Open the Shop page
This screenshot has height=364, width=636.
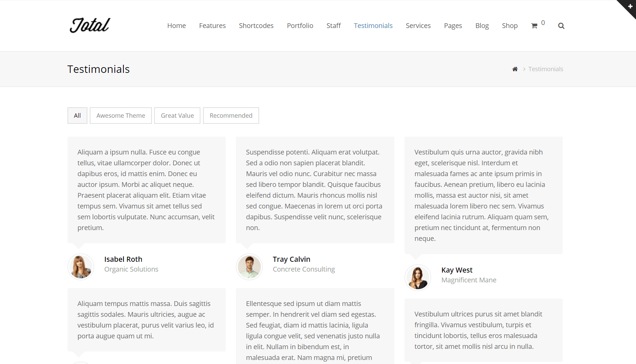click(509, 26)
